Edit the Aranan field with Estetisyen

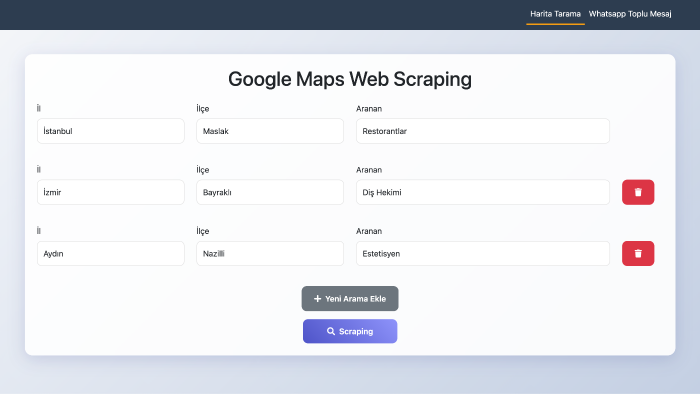pos(483,253)
